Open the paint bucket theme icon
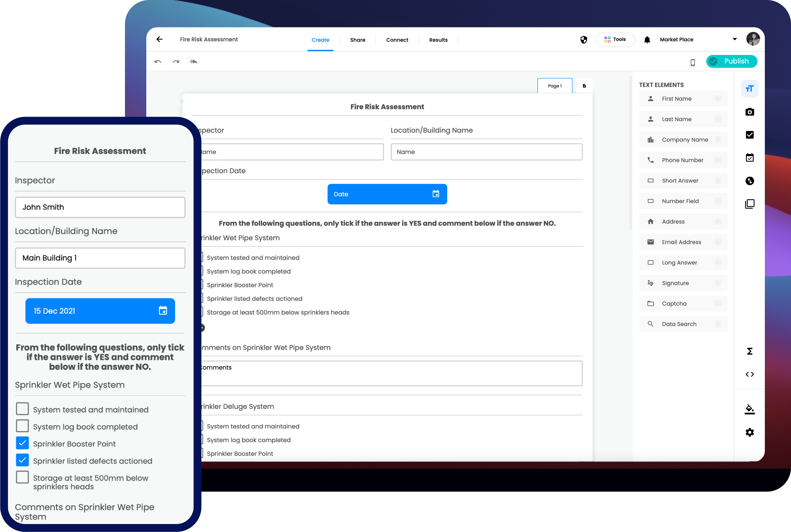The width and height of the screenshot is (791, 532). [x=749, y=409]
